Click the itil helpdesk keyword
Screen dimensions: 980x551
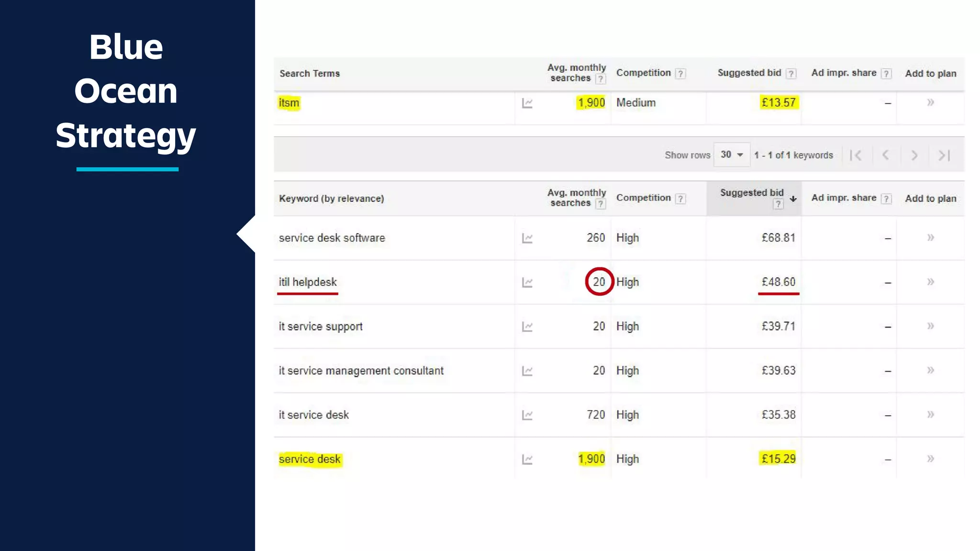pos(308,282)
